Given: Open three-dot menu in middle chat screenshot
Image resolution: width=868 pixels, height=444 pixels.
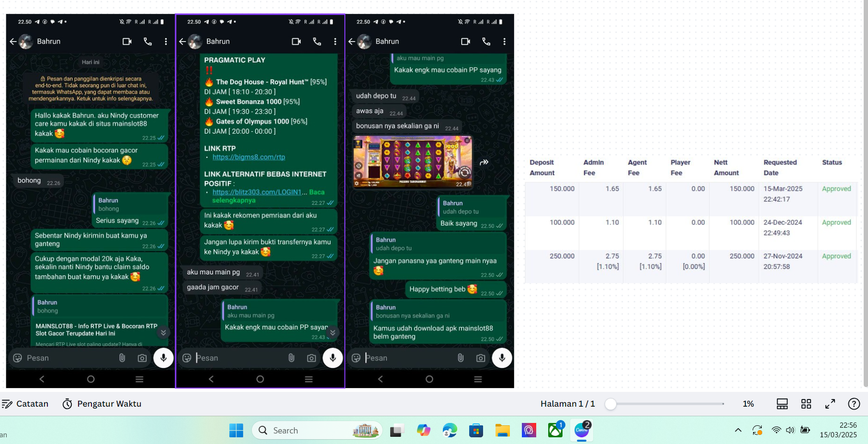Looking at the screenshot, I should click(x=335, y=42).
